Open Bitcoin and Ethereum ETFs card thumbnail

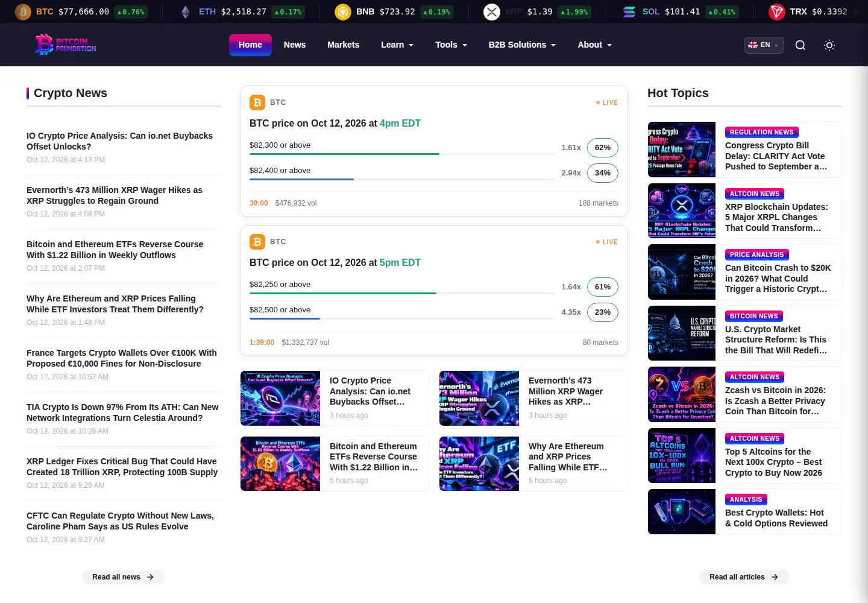(x=280, y=464)
